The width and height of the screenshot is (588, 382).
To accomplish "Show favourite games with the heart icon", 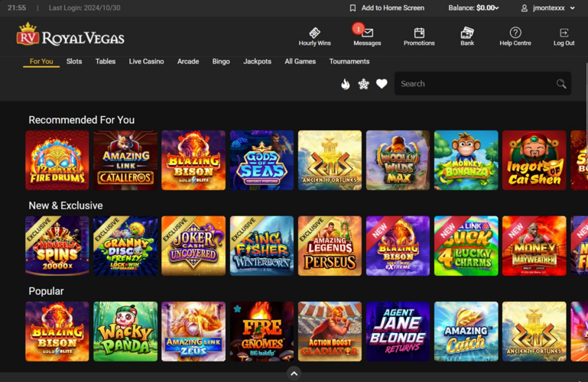I will point(382,84).
